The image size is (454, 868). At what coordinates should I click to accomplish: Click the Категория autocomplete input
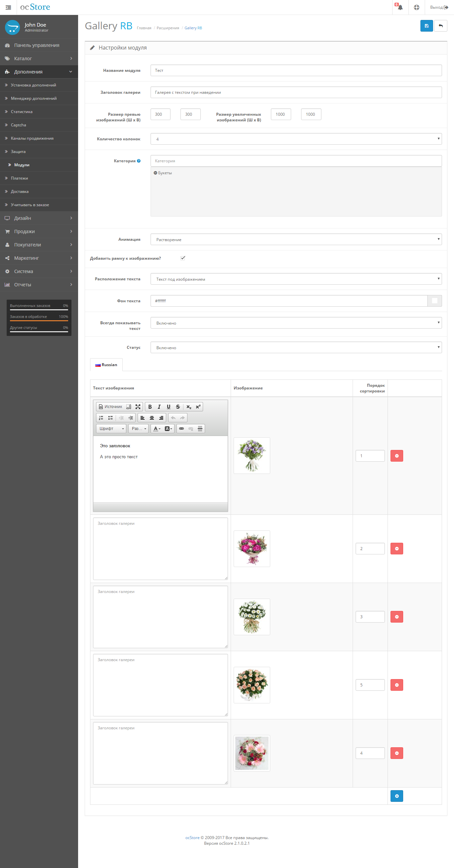point(296,161)
